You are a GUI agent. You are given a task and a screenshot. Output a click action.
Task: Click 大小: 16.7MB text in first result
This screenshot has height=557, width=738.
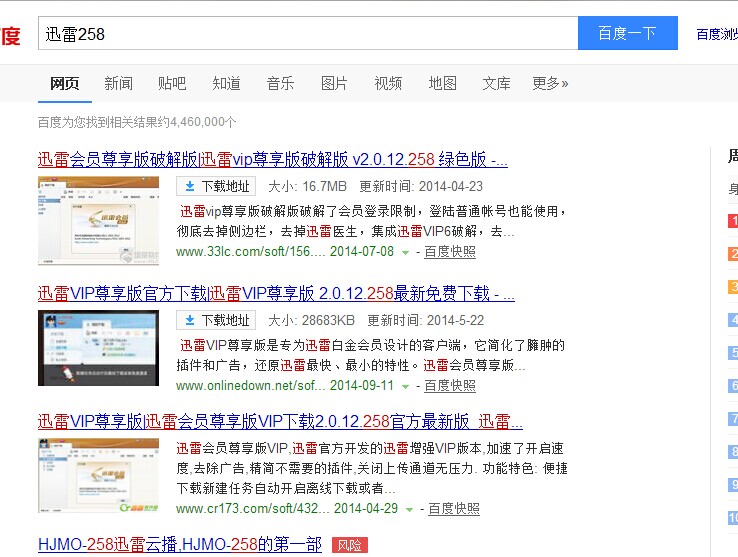(307, 186)
